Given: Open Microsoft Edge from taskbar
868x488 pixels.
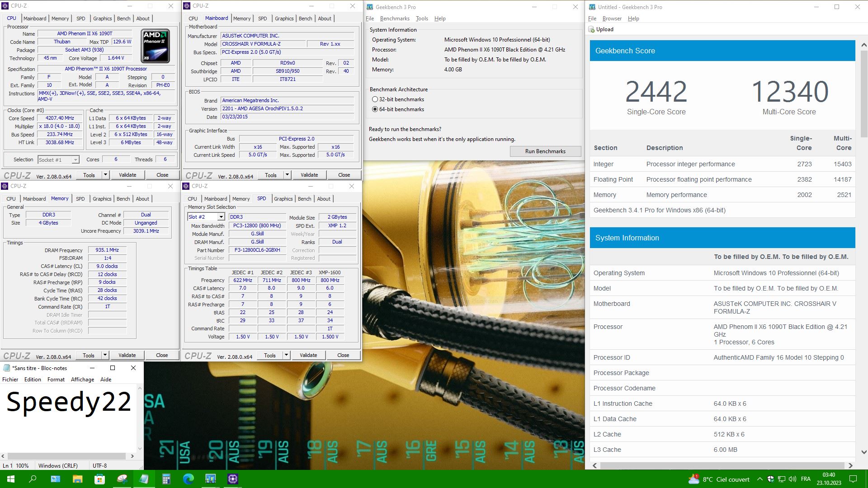Looking at the screenshot, I should [x=189, y=479].
